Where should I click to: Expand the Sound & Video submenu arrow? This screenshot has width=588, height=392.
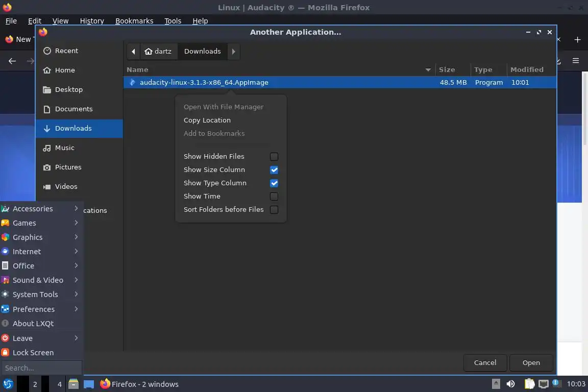point(76,280)
